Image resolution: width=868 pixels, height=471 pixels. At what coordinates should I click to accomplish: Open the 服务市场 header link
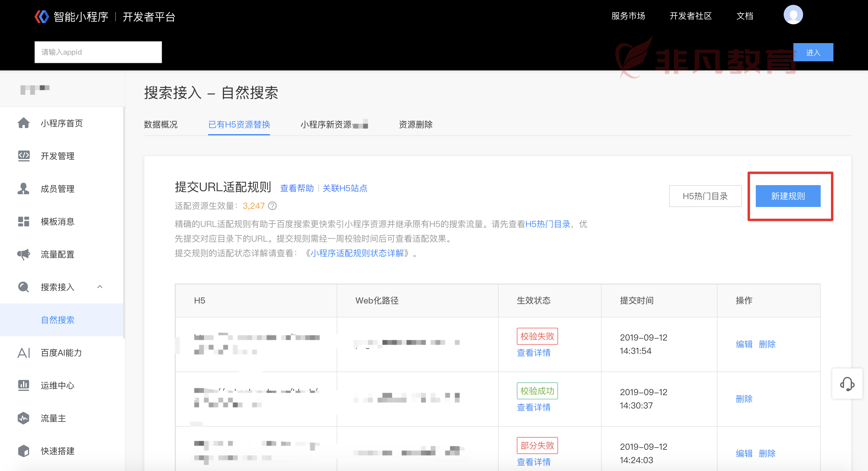(x=628, y=16)
